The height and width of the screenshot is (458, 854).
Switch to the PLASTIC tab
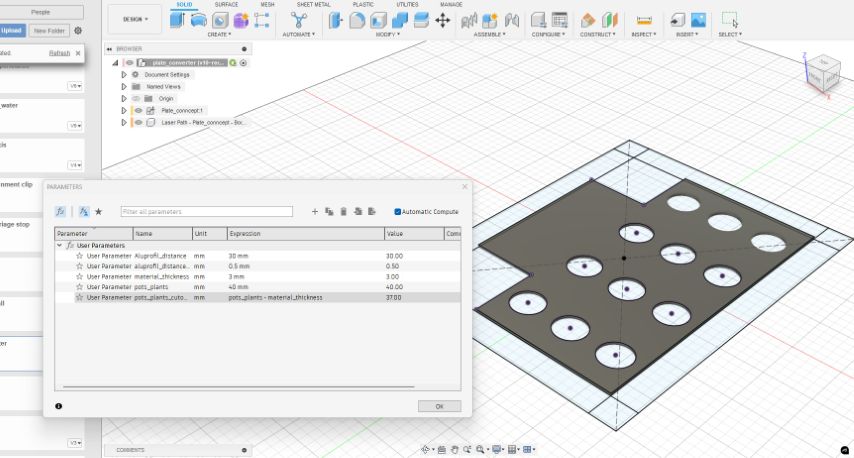pyautogui.click(x=363, y=4)
